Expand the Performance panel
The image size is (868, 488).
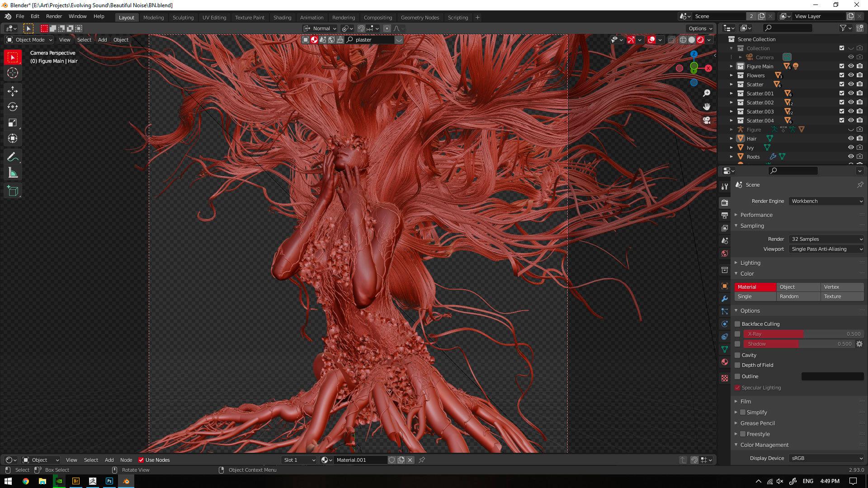756,215
